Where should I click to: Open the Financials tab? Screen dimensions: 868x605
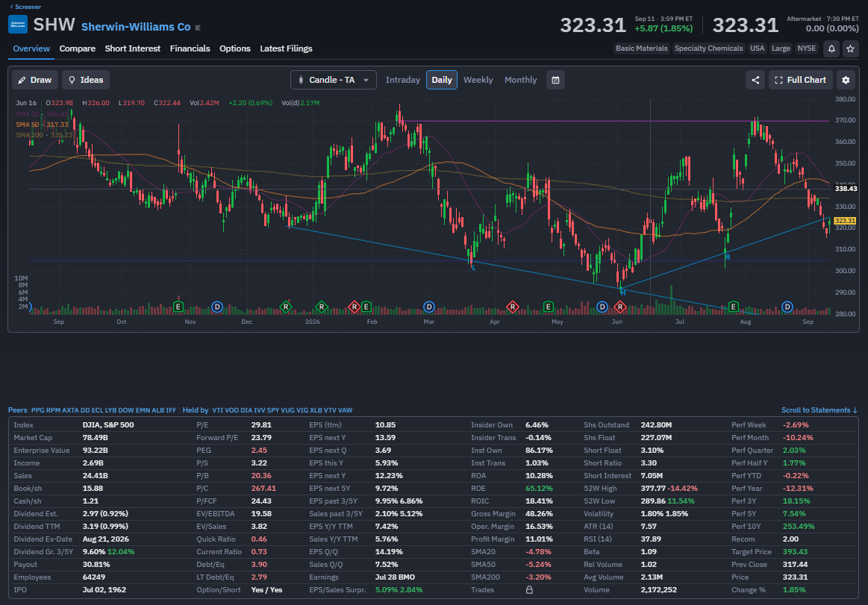click(190, 48)
